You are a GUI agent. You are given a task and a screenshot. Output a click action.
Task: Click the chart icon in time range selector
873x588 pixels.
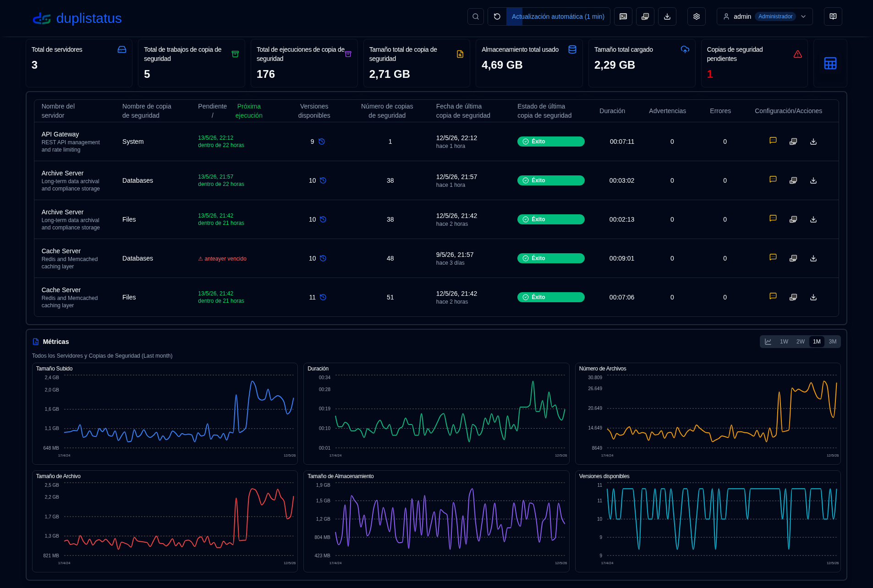click(x=768, y=342)
